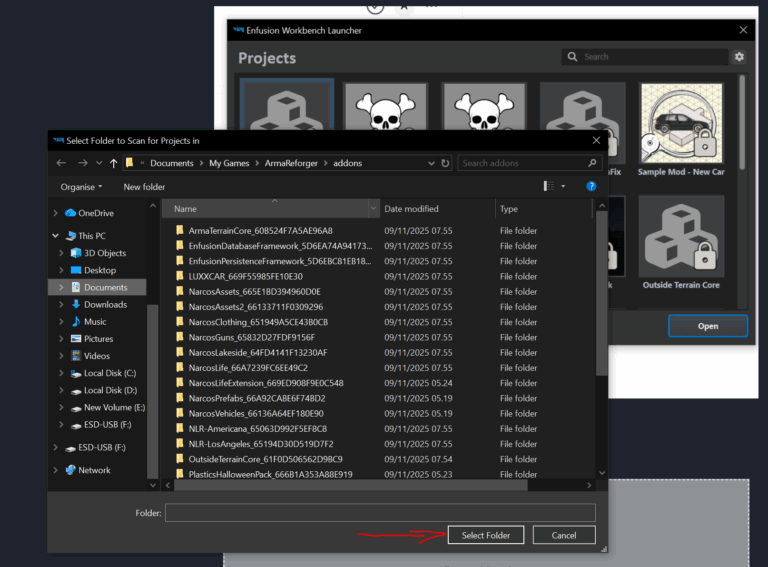This screenshot has width=768, height=567.
Task: Refresh the addons folder listing
Action: pyautogui.click(x=444, y=163)
